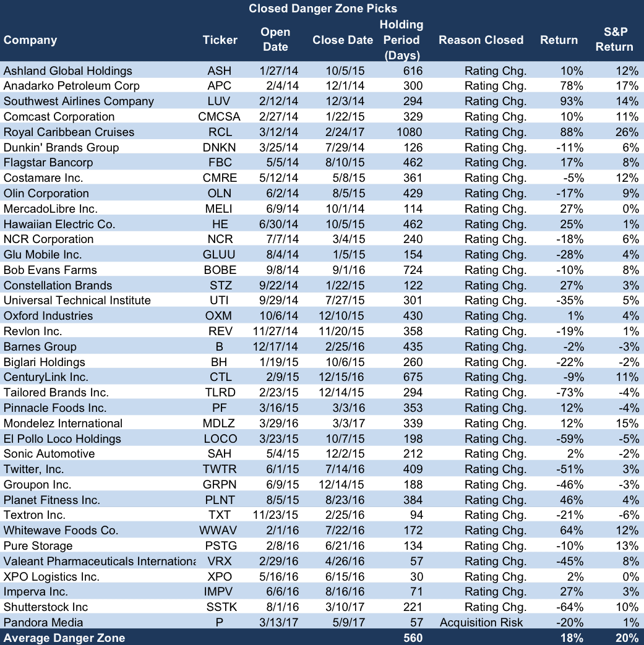The height and width of the screenshot is (645, 644).
Task: Select the open date '3/13/17' cell
Action: click(278, 622)
